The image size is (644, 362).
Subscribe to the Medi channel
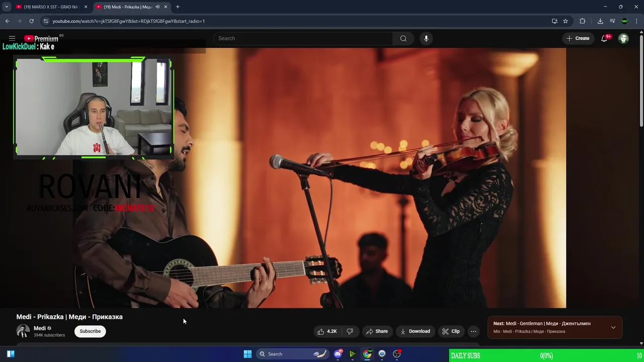tap(90, 331)
